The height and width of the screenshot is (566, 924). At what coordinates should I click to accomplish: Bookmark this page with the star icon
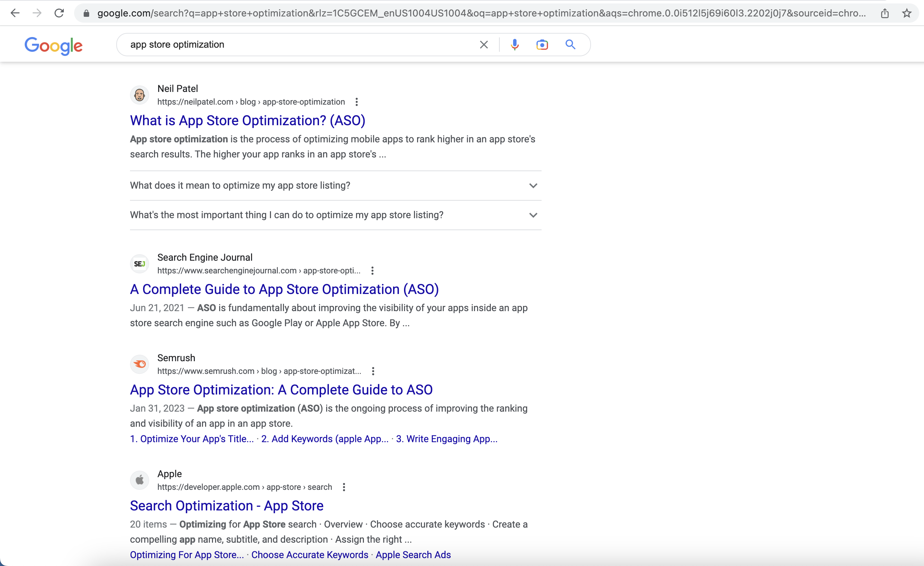907,13
